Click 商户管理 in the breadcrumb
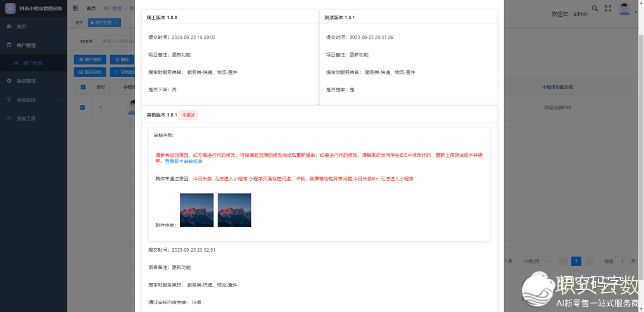Screen dimensions: 644x312 [112, 8]
